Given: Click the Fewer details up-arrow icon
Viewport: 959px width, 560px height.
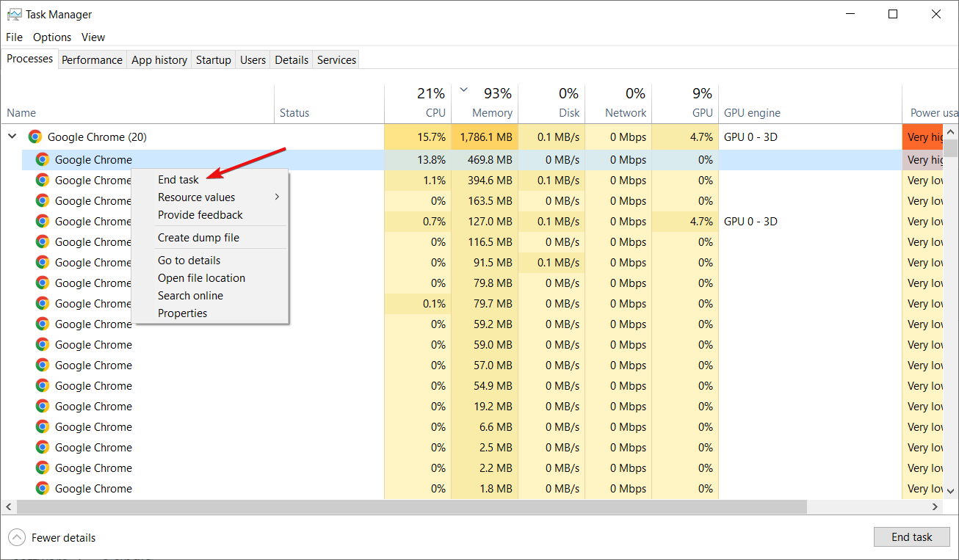Looking at the screenshot, I should pyautogui.click(x=18, y=538).
